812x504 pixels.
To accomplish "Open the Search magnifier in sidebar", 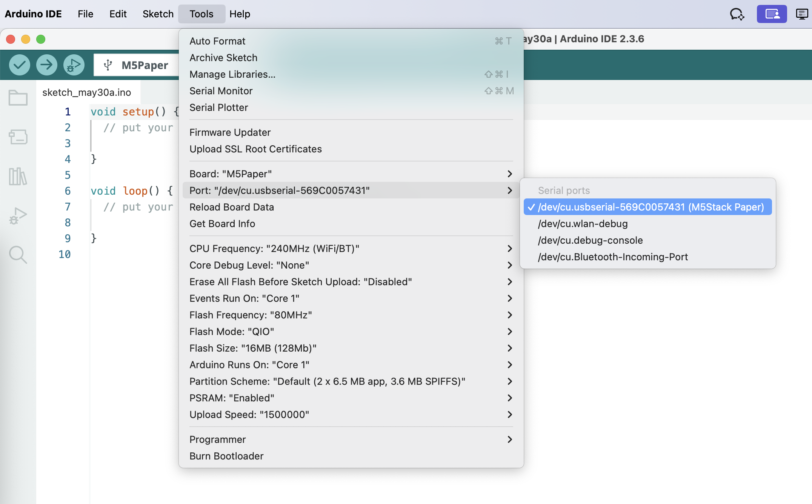I will 18,255.
